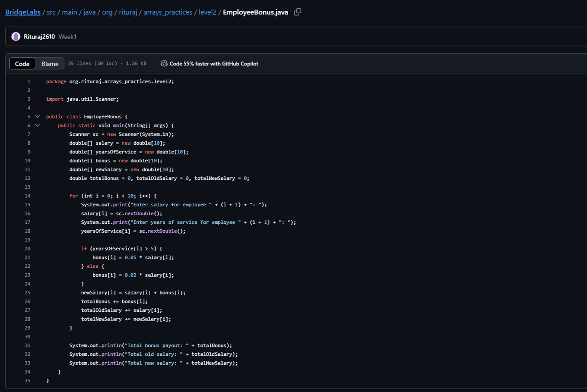
Task: Click line number 35
Action: point(27,381)
